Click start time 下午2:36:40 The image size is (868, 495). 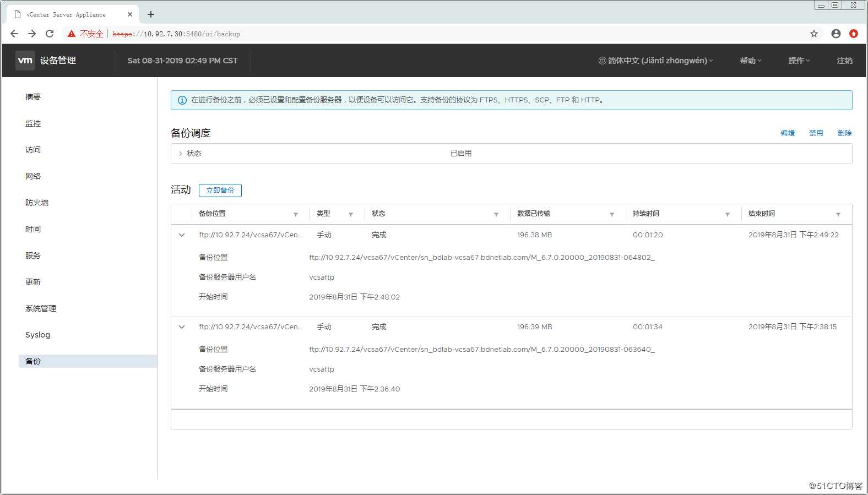pyautogui.click(x=355, y=389)
